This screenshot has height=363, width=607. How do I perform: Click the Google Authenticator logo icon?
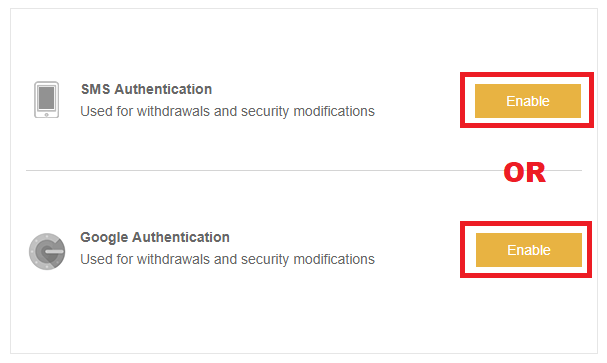(47, 251)
